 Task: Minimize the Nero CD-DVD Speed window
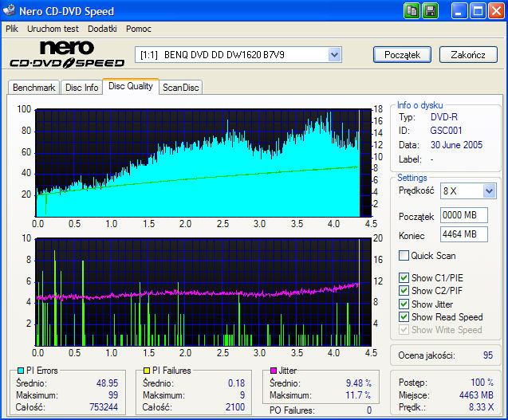point(459,11)
